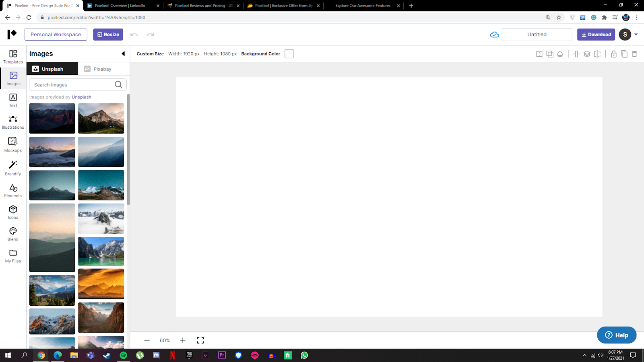The image size is (644, 362).
Task: Click the trash delete icon in the toolbar
Action: point(634,54)
